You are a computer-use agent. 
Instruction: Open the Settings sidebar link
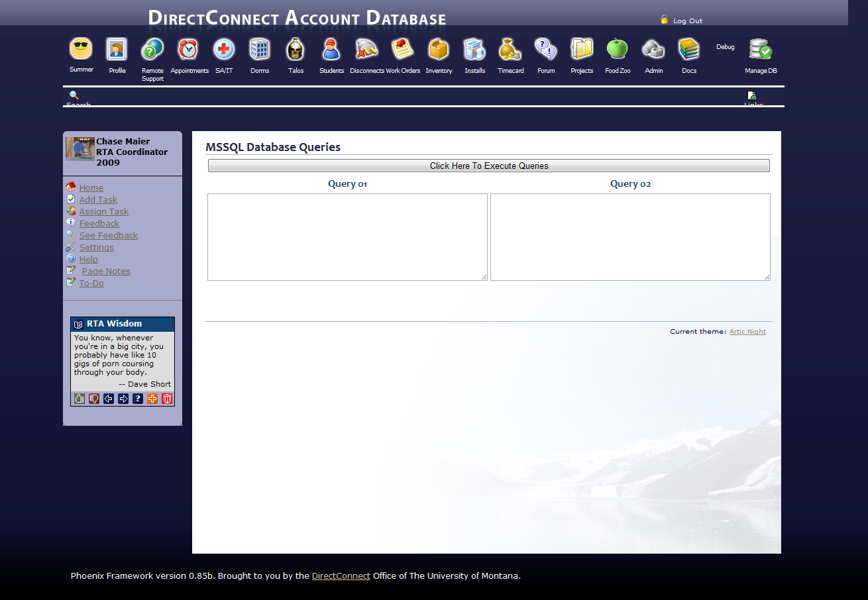(x=97, y=248)
